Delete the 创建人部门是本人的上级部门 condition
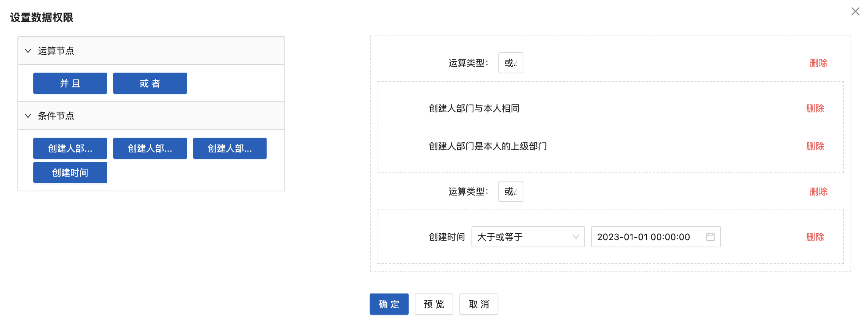The height and width of the screenshot is (326, 868). 815,146
